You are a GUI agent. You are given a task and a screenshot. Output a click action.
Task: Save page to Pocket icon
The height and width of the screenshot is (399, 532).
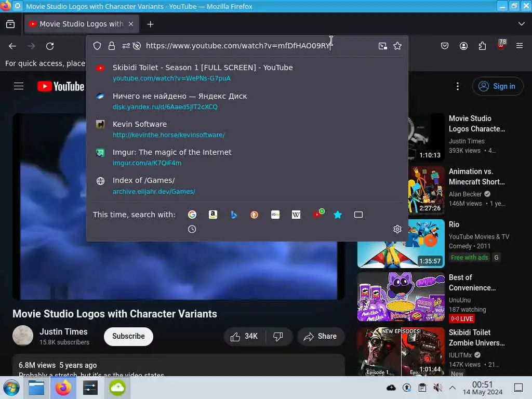445,46
